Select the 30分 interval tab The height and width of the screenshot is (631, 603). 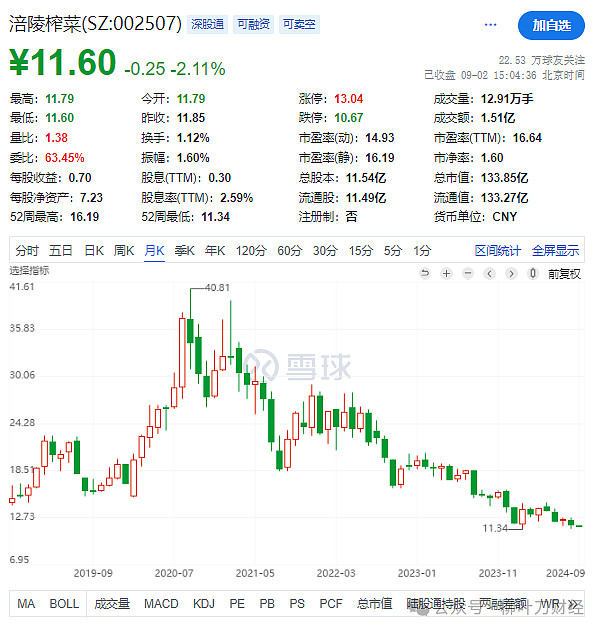[325, 251]
